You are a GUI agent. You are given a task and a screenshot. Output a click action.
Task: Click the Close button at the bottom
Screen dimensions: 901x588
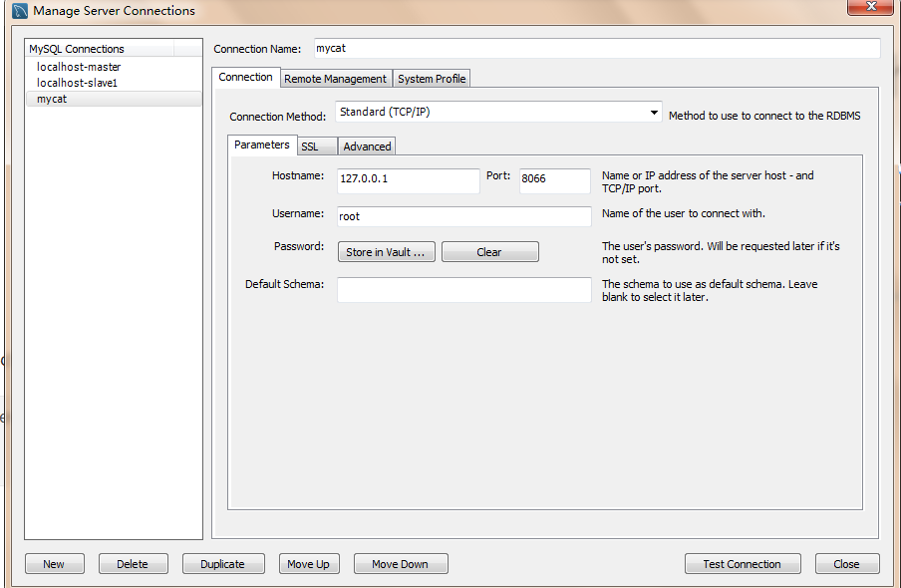847,564
